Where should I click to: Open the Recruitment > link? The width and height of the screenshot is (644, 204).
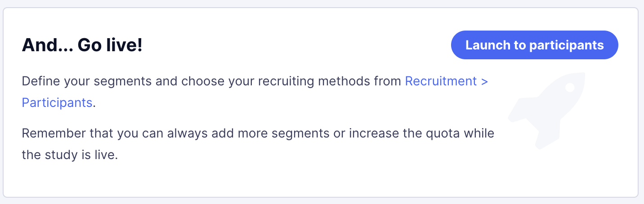click(x=447, y=81)
